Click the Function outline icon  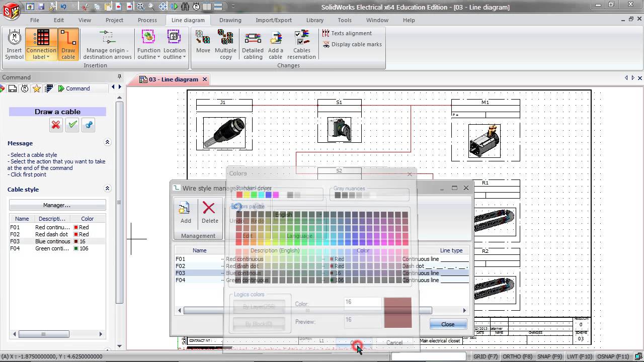click(148, 37)
